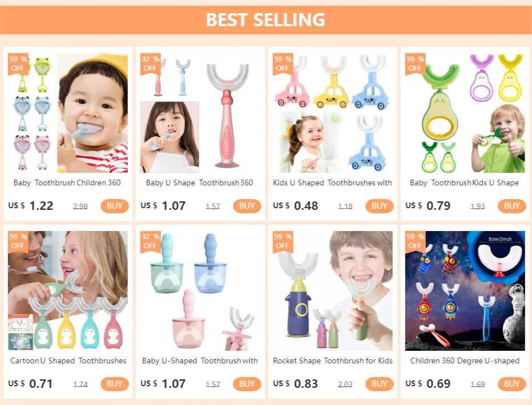Click BUY for the 1.22 baby toothbrush
Viewport: 532px width, 405px height.
pos(115,206)
